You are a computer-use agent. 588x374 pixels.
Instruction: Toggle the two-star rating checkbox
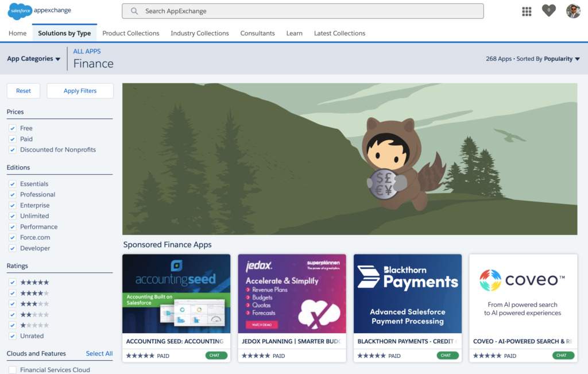13,315
